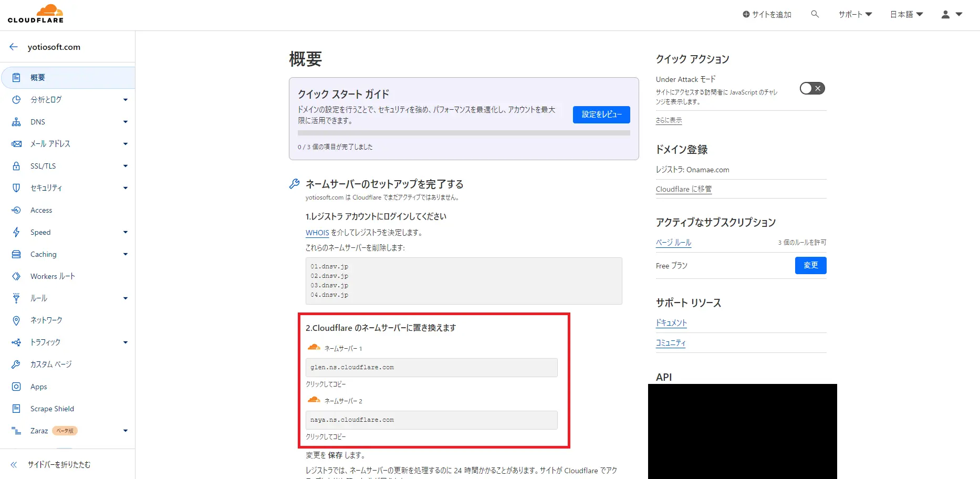Click the Apps sidebar icon
Viewport: 980px width, 479px height.
(x=16, y=387)
